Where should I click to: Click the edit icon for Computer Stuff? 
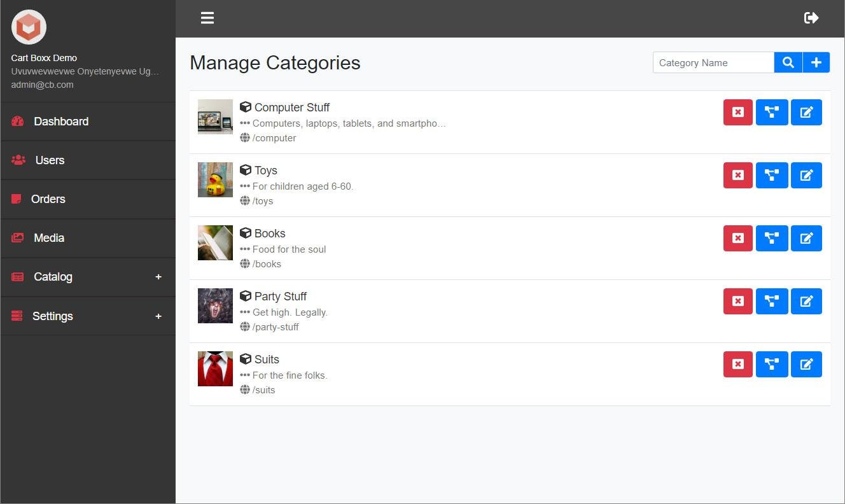(806, 112)
